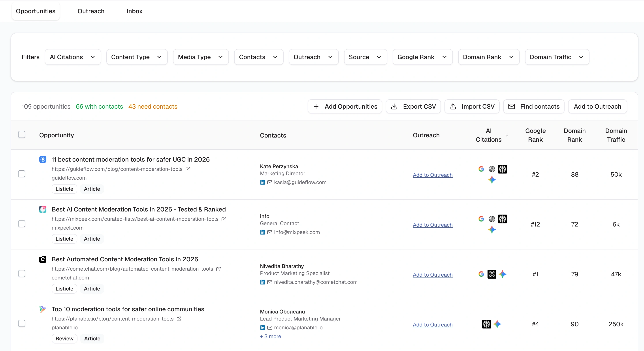The height and width of the screenshot is (351, 644).
Task: Click the email icon next to kasia@guideflow.com
Action: point(270,182)
